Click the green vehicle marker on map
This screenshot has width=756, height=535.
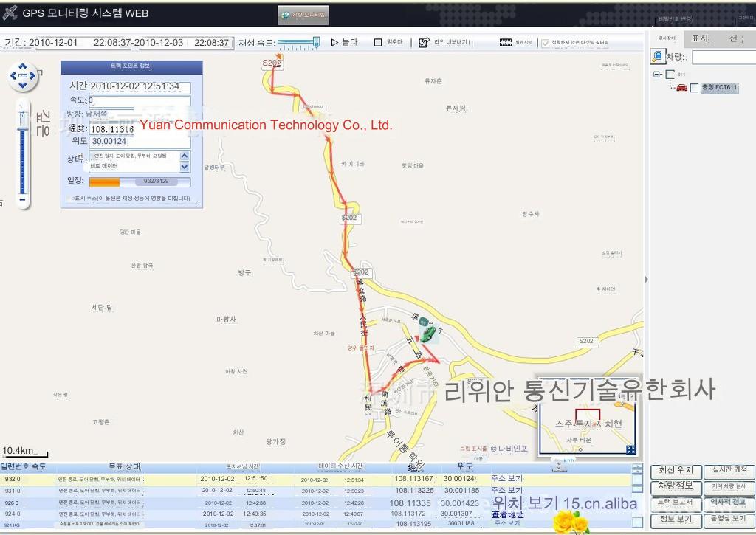[x=427, y=334]
